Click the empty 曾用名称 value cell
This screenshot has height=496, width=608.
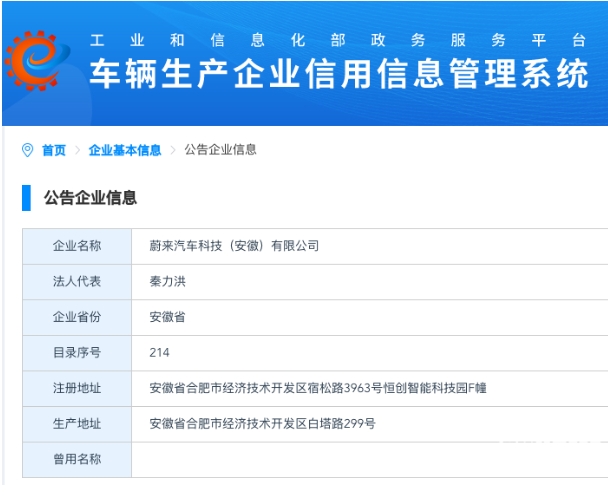coord(368,459)
